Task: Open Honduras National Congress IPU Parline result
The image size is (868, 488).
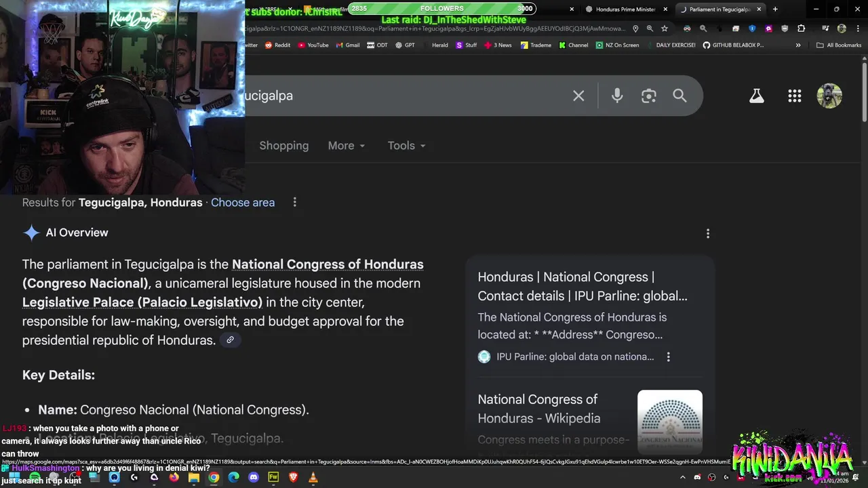Action: coord(583,286)
